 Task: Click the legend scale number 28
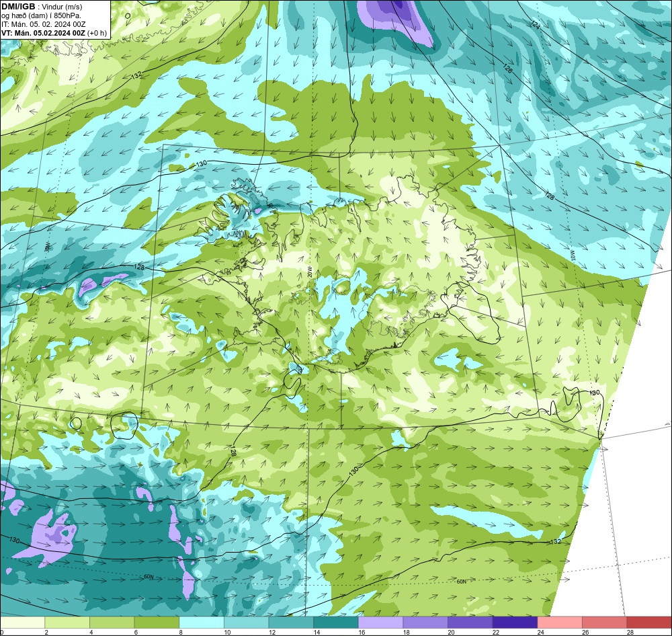coord(630,632)
